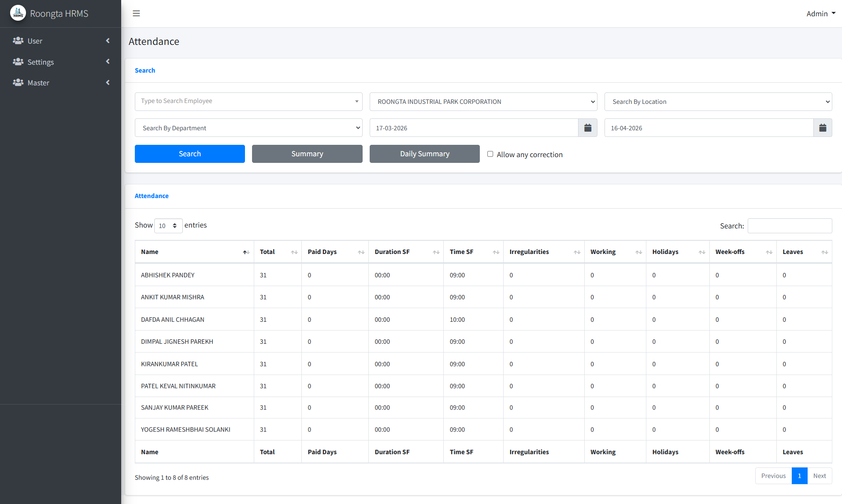Open the start date calendar icon
The width and height of the screenshot is (842, 504).
[587, 128]
